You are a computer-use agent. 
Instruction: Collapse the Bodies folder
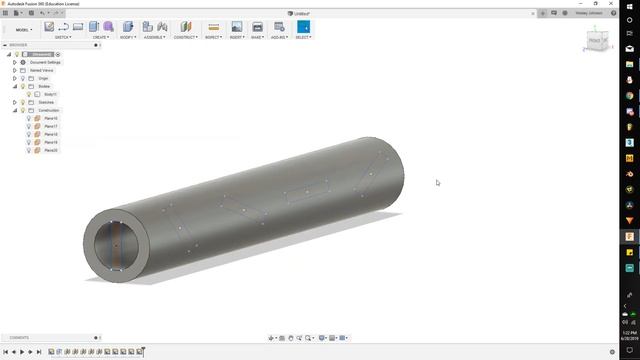15,86
